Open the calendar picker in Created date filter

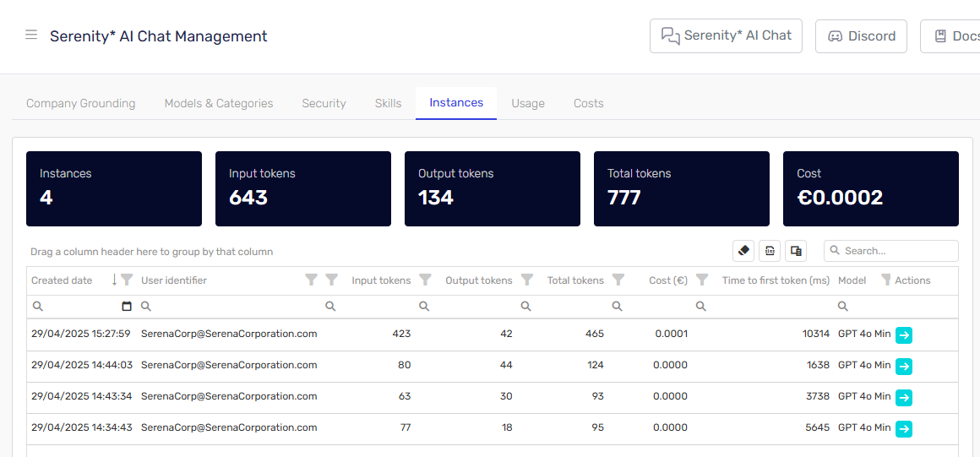click(127, 307)
